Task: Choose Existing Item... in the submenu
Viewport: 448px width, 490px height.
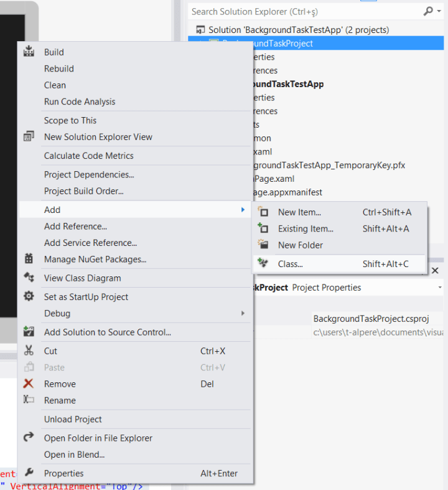Action: point(306,229)
